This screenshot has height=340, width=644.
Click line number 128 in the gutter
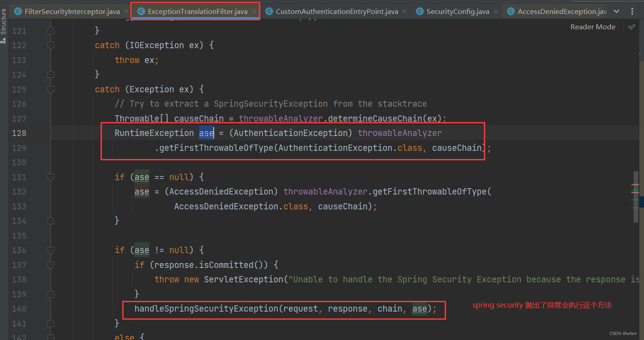pos(19,133)
